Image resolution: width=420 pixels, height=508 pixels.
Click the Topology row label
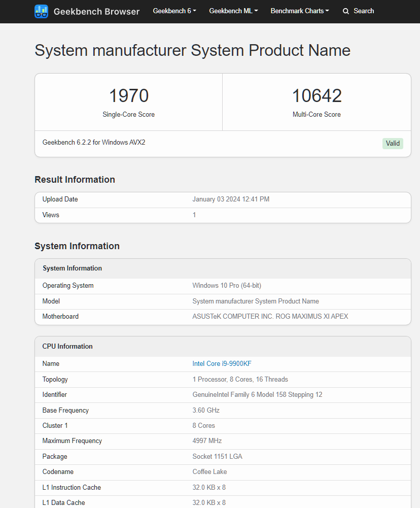pyautogui.click(x=55, y=380)
